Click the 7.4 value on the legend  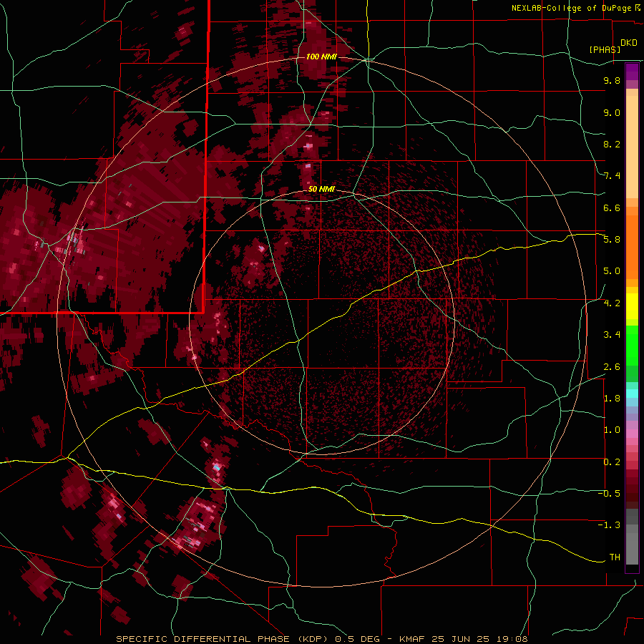tap(612, 176)
